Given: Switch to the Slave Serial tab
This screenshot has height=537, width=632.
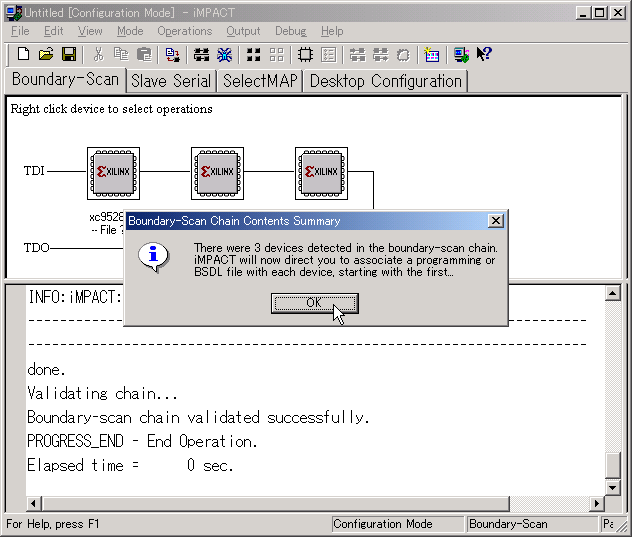Looking at the screenshot, I should (171, 81).
